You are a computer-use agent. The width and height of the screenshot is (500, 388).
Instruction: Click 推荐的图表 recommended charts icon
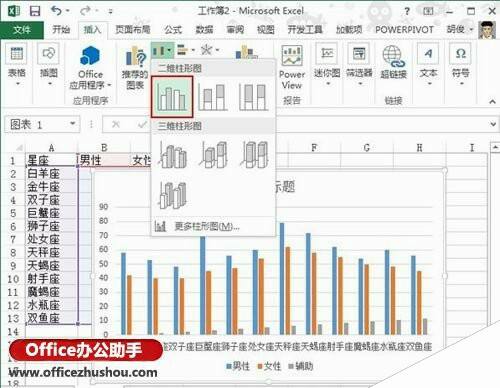click(135, 68)
